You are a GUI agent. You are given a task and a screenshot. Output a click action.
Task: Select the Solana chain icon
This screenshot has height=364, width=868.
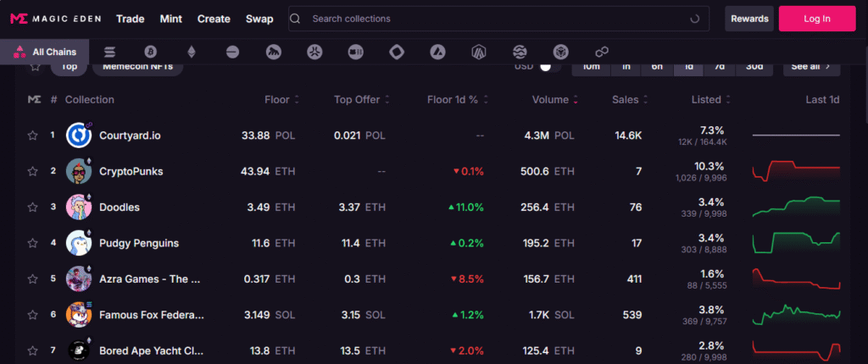point(109,52)
